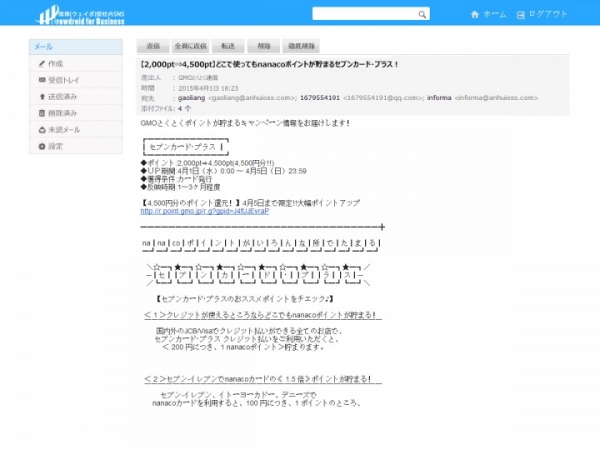Open 受信トレイ inbox
600x450 pixels.
click(76, 80)
